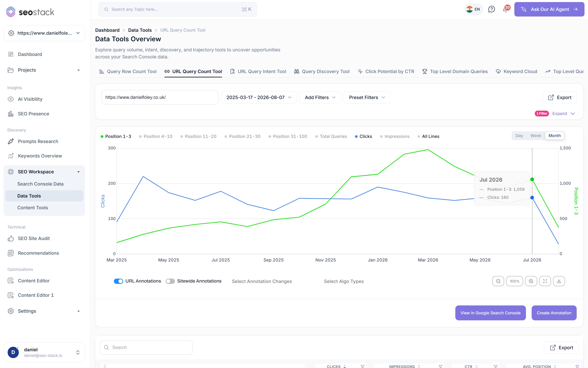Click the top Export button
The width and height of the screenshot is (588, 368).
click(560, 97)
